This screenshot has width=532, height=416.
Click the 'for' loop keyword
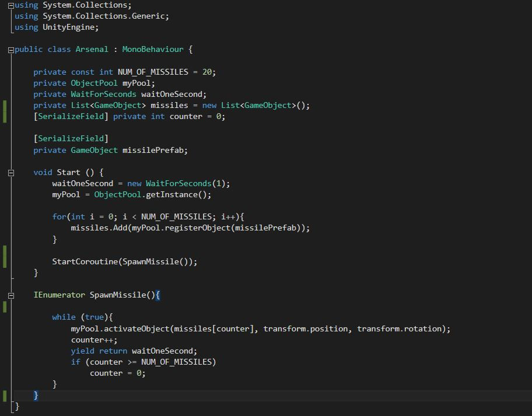coord(59,216)
